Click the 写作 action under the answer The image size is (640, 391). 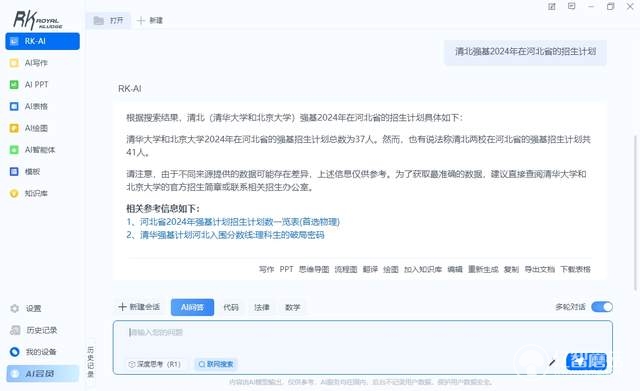click(x=267, y=269)
